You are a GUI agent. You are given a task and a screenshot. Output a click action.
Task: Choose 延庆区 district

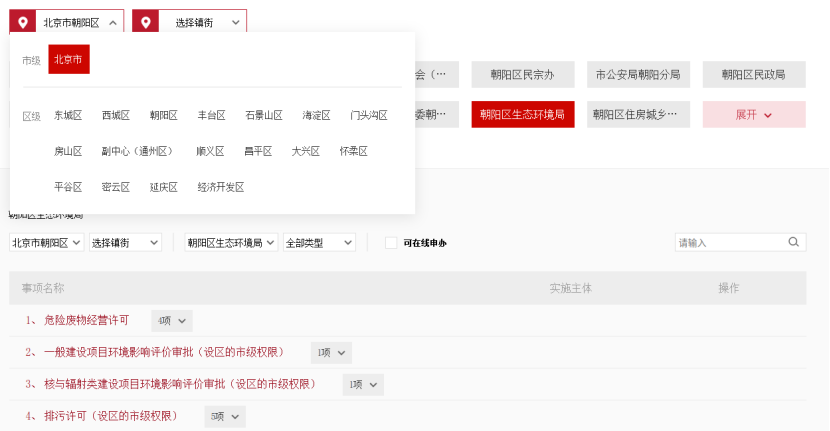tap(164, 187)
